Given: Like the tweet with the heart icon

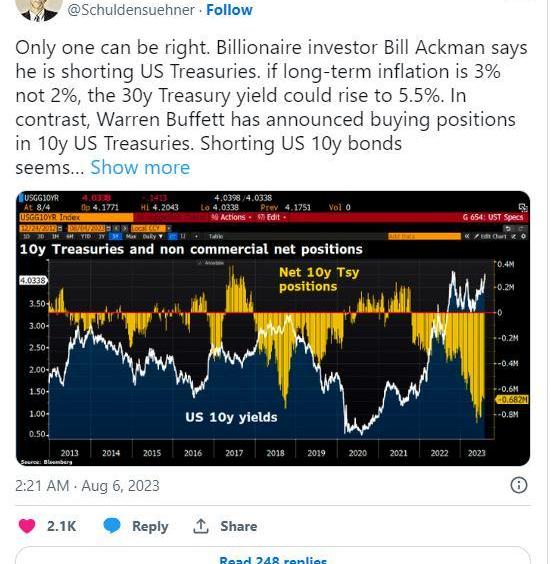Looking at the screenshot, I should click(27, 526).
